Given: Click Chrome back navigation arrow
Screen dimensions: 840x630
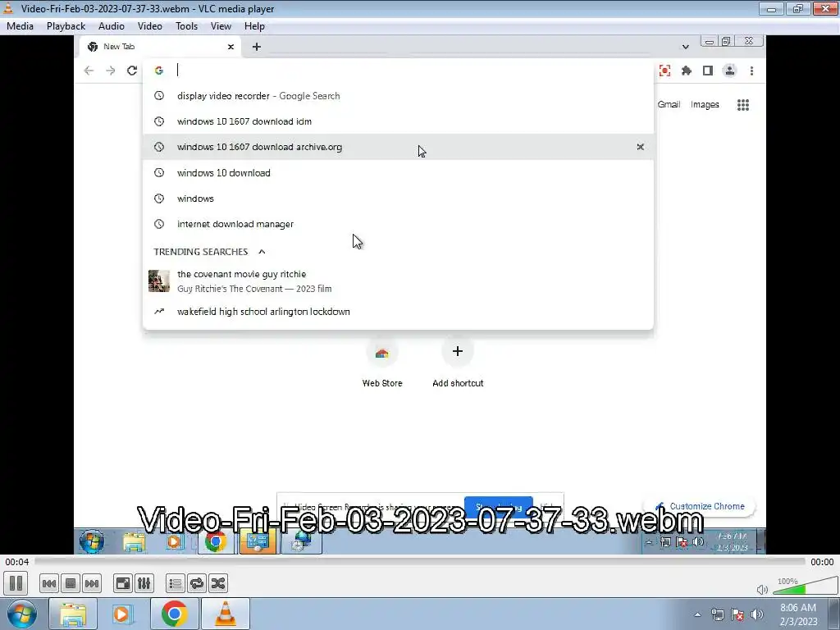Looking at the screenshot, I should click(89, 71).
